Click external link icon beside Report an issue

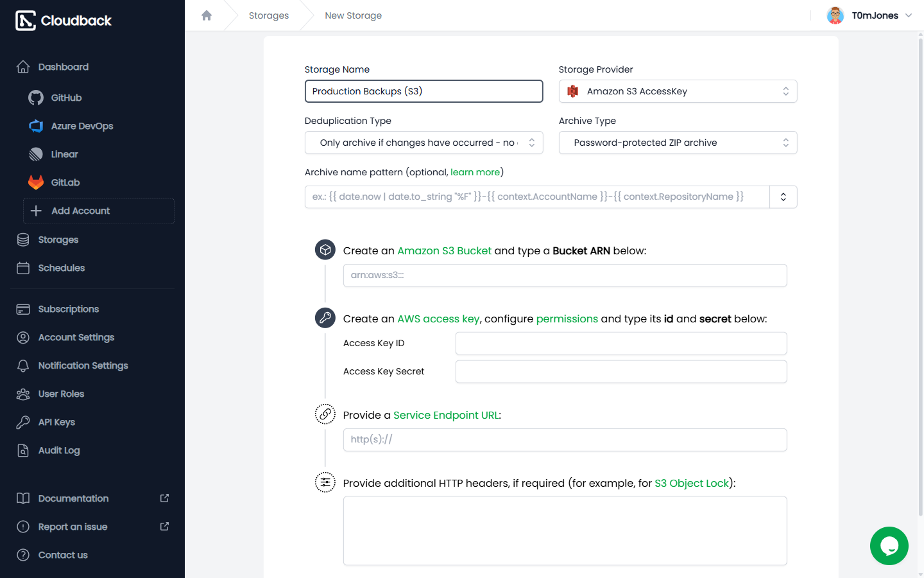pyautogui.click(x=164, y=527)
